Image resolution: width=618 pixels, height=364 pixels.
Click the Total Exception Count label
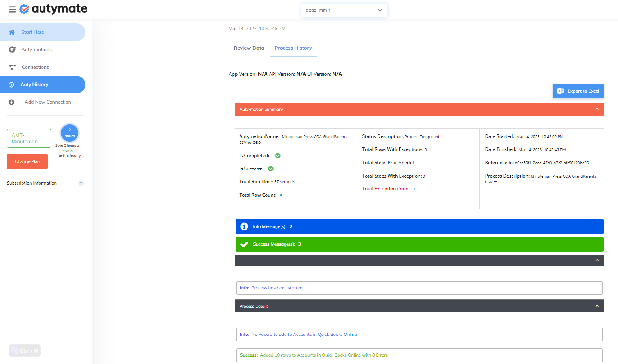(387, 189)
